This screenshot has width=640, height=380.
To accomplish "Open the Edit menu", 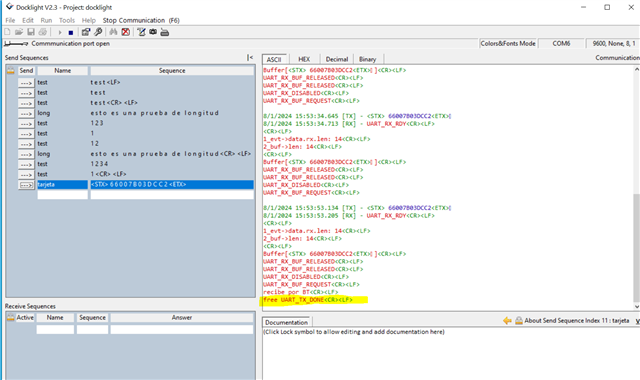I will click(28, 20).
